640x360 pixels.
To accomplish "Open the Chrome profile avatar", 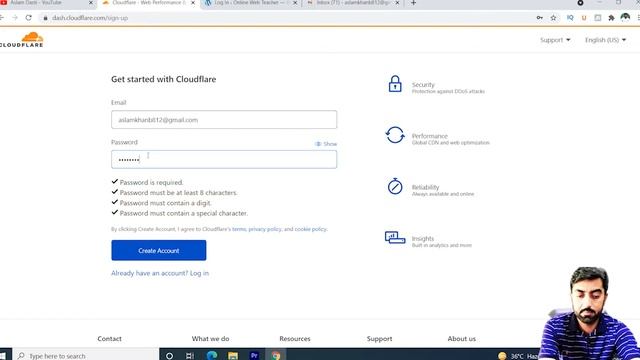I will click(625, 18).
